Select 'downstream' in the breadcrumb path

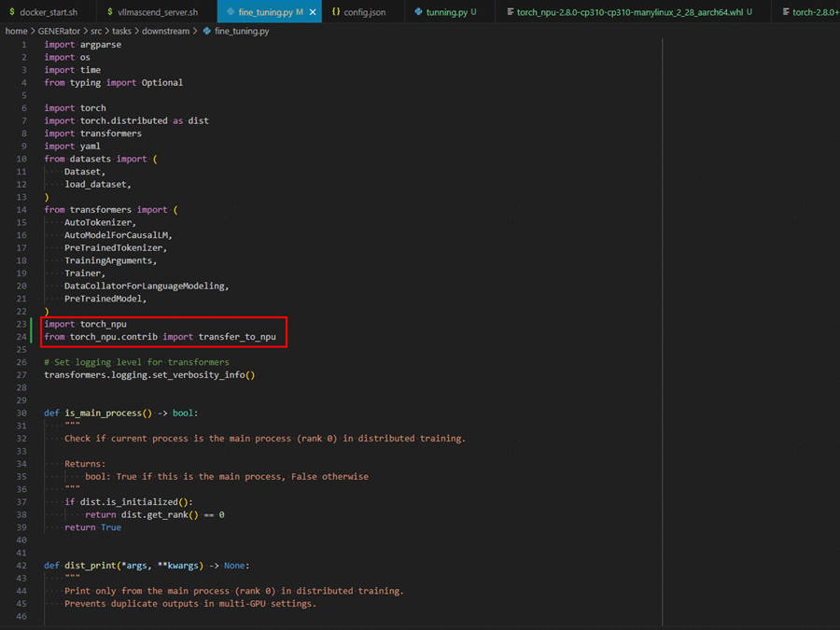tap(165, 31)
